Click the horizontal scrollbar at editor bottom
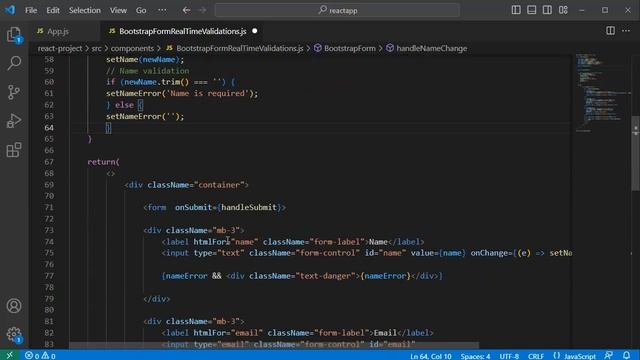This screenshot has height=360, width=640. tap(273, 345)
